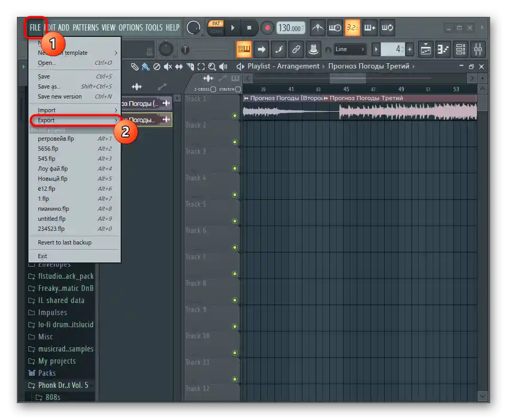
Task: Open the Channel rack icon
Action: pyautogui.click(x=461, y=50)
